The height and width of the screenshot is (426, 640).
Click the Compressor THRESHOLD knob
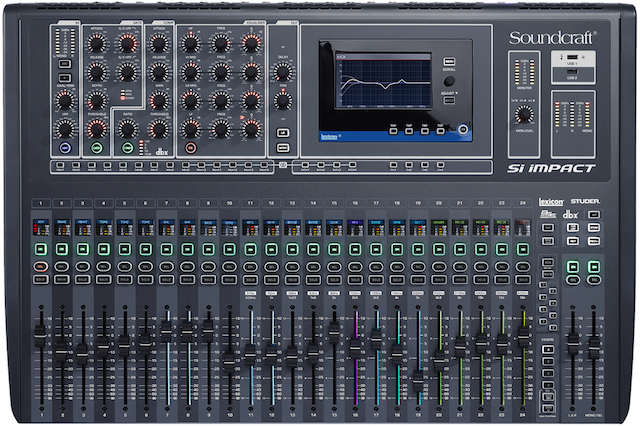[x=159, y=129]
